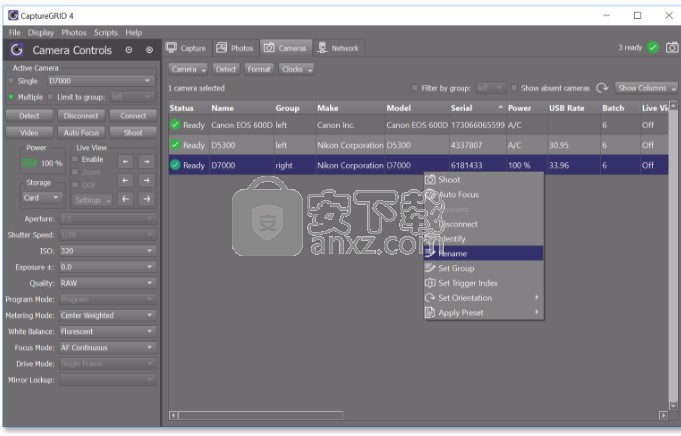Open the Scripts menu

pos(106,33)
